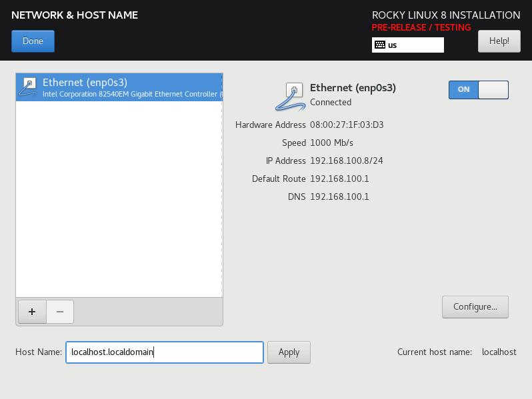Select Ethernet (enp0s3) in the device list
This screenshot has width=532, height=399.
point(119,87)
